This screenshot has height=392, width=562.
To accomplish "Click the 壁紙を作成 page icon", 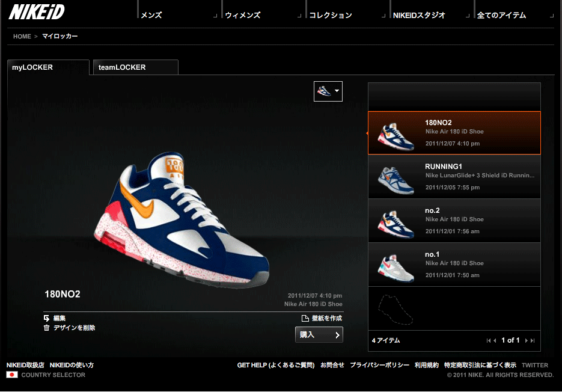I will [305, 318].
